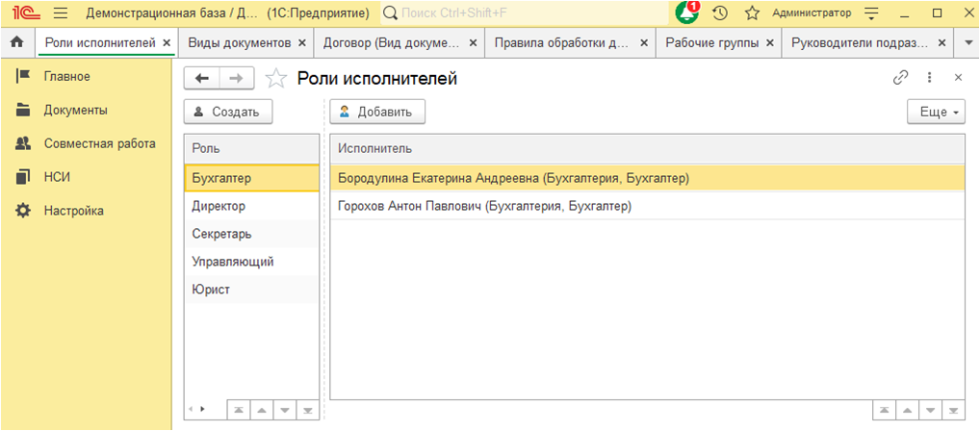Image resolution: width=980 pixels, height=431 pixels.
Task: Go back with the left arrow button
Action: [202, 79]
